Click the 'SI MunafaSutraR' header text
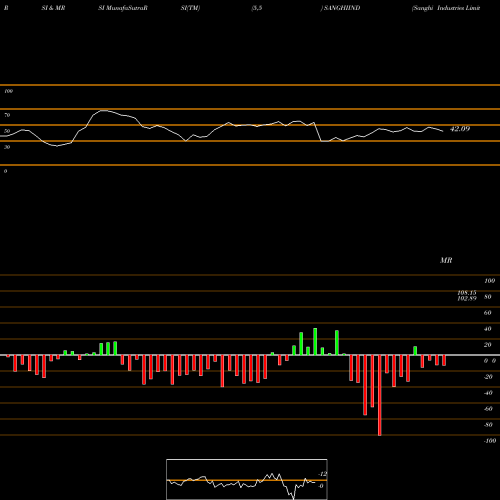 tap(123, 8)
